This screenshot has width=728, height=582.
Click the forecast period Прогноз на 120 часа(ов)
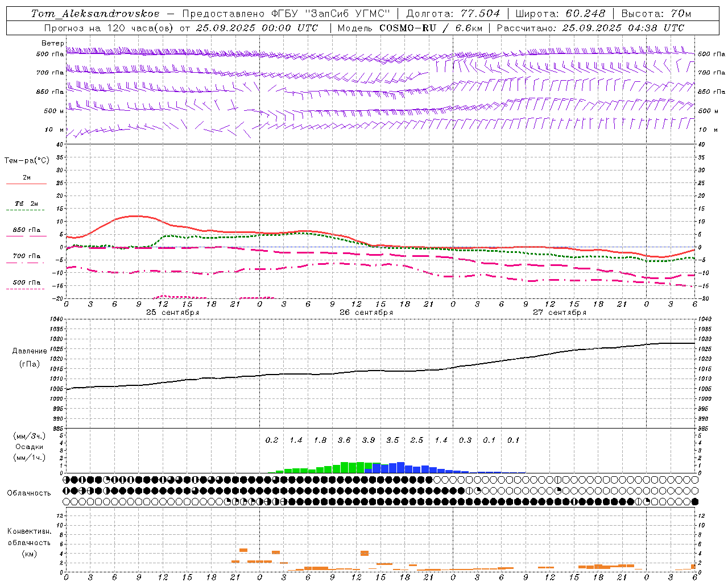(110, 28)
